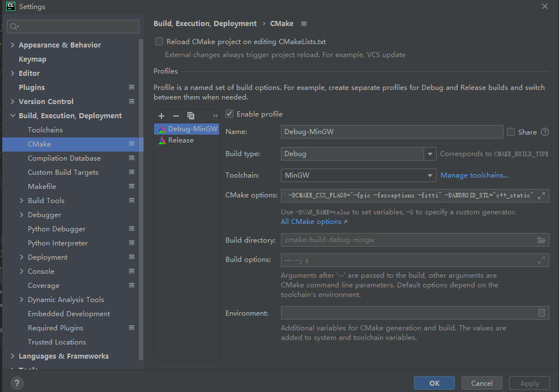Click the settings search field

pyautogui.click(x=73, y=27)
